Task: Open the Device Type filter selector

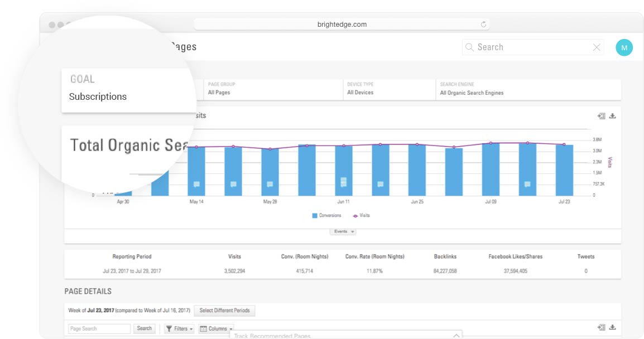Action: tap(391, 89)
